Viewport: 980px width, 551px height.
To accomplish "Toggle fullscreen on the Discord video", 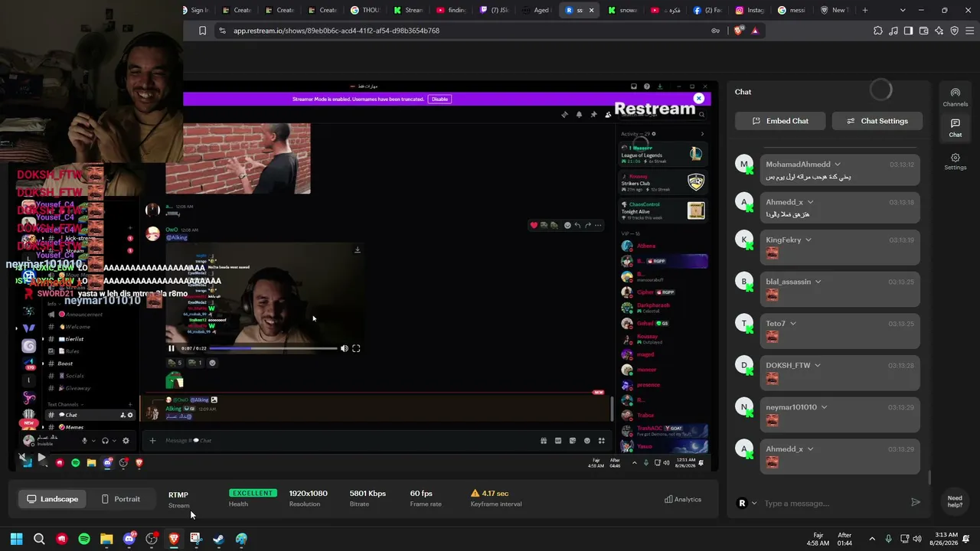I will [x=356, y=348].
